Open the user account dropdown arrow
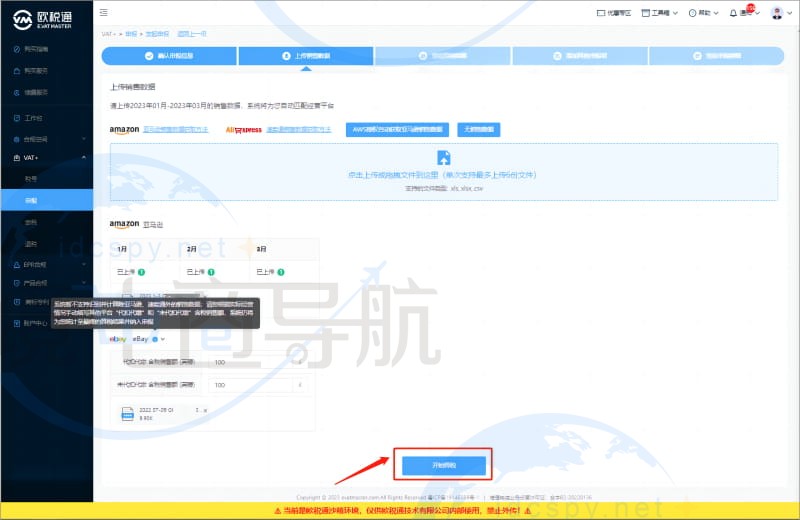Screen dimensions: 800x520 point(790,13)
